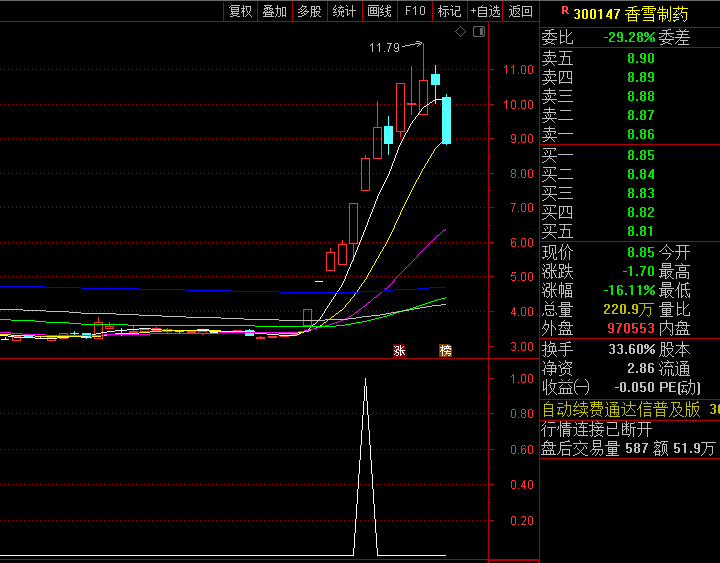720x563 pixels.
Task: Click the last cyan candlestick on chart
Action: click(x=446, y=120)
